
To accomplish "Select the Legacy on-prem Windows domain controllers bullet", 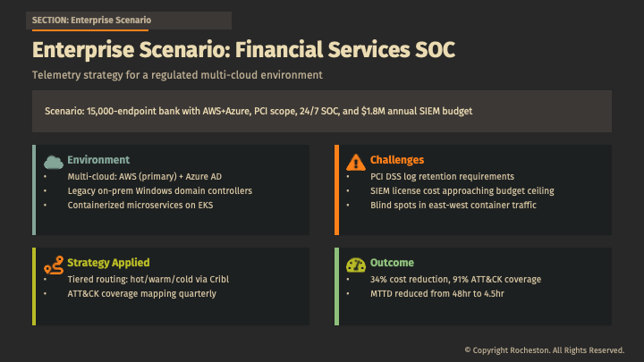I will pos(160,191).
